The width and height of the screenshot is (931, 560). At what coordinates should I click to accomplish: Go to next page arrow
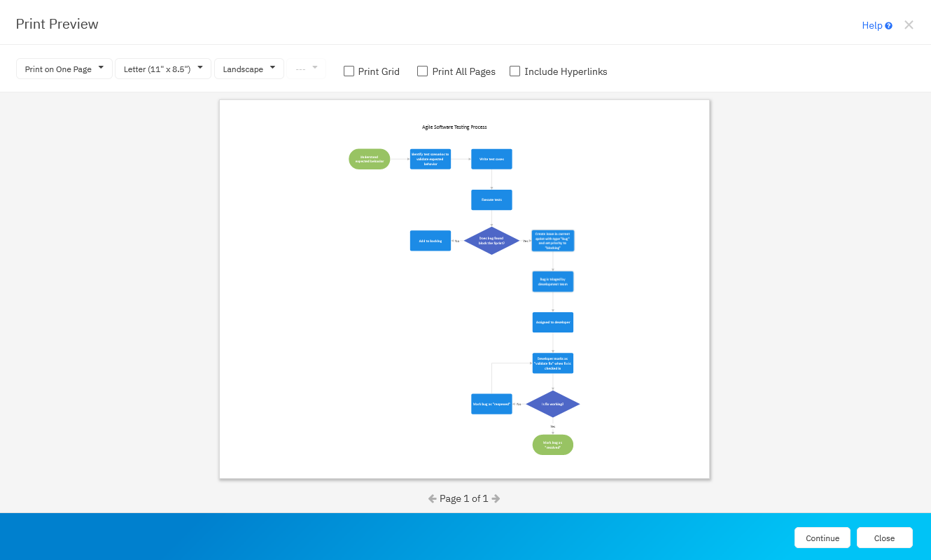click(x=496, y=499)
